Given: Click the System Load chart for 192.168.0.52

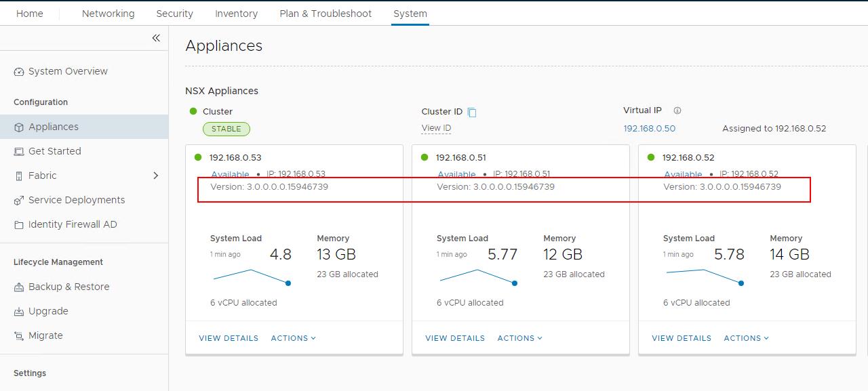Looking at the screenshot, I should tap(705, 276).
